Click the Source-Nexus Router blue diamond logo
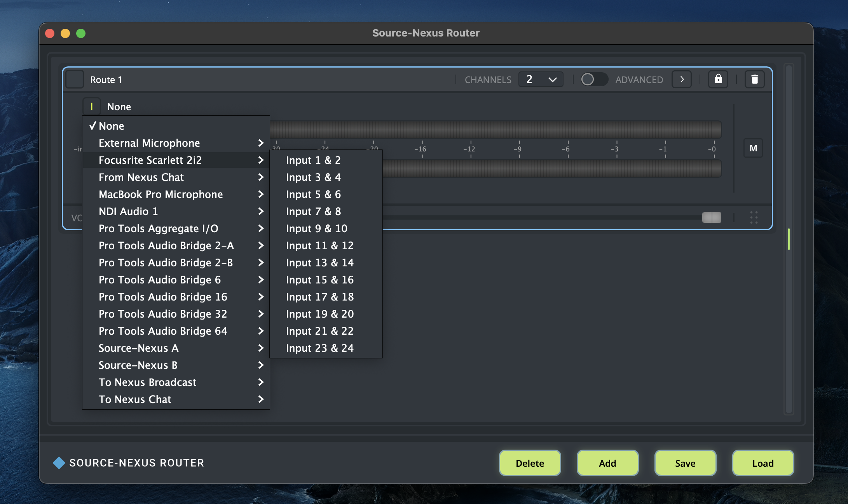The width and height of the screenshot is (848, 504). [59, 462]
